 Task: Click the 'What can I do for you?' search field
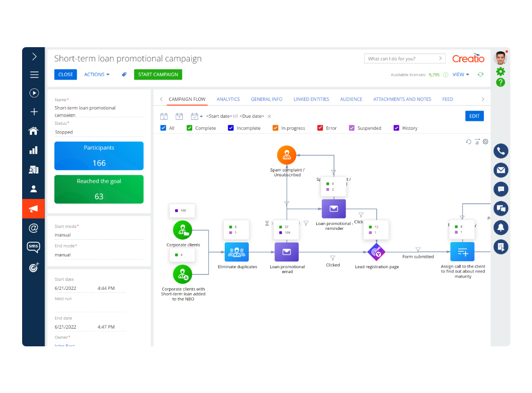coord(401,58)
